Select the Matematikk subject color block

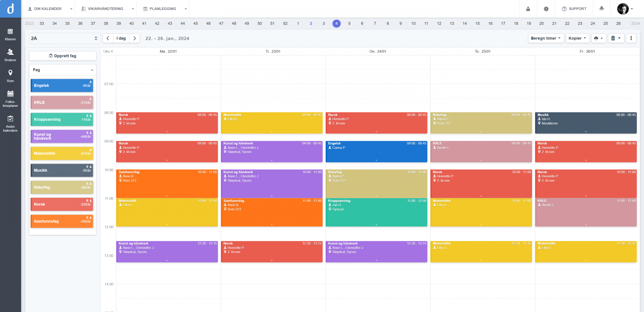point(62,153)
